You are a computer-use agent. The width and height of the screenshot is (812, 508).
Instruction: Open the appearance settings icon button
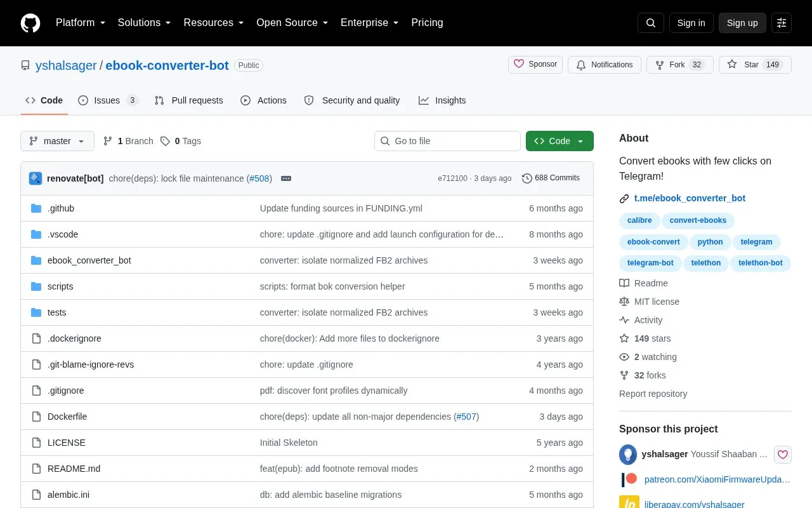pyautogui.click(x=782, y=23)
